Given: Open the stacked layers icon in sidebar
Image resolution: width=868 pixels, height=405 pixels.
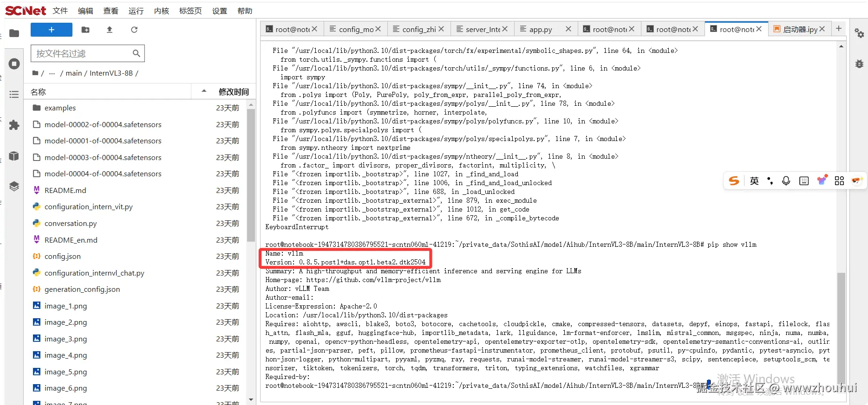Looking at the screenshot, I should (x=14, y=186).
